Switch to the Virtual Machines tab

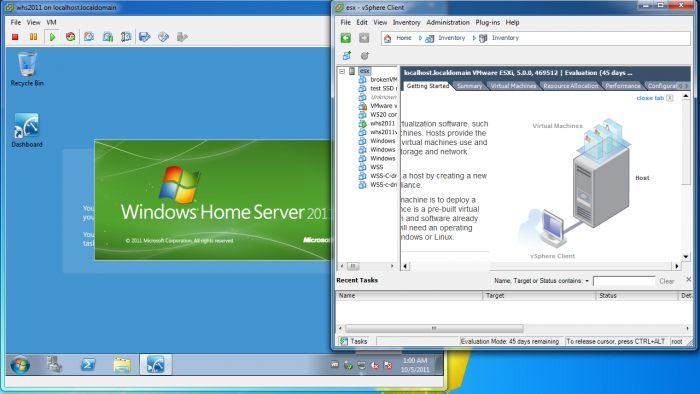pyautogui.click(x=513, y=86)
